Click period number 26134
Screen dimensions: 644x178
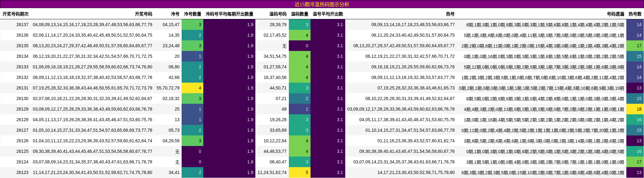tap(22, 56)
